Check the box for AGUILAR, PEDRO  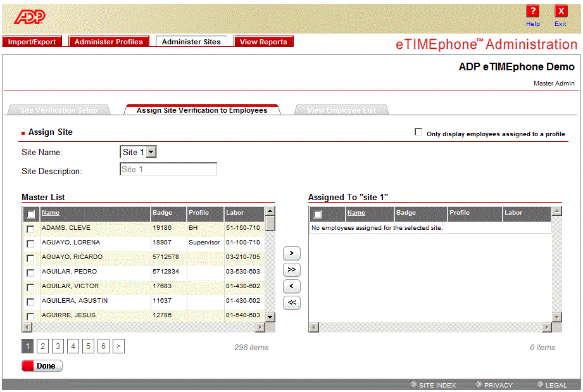coord(30,272)
